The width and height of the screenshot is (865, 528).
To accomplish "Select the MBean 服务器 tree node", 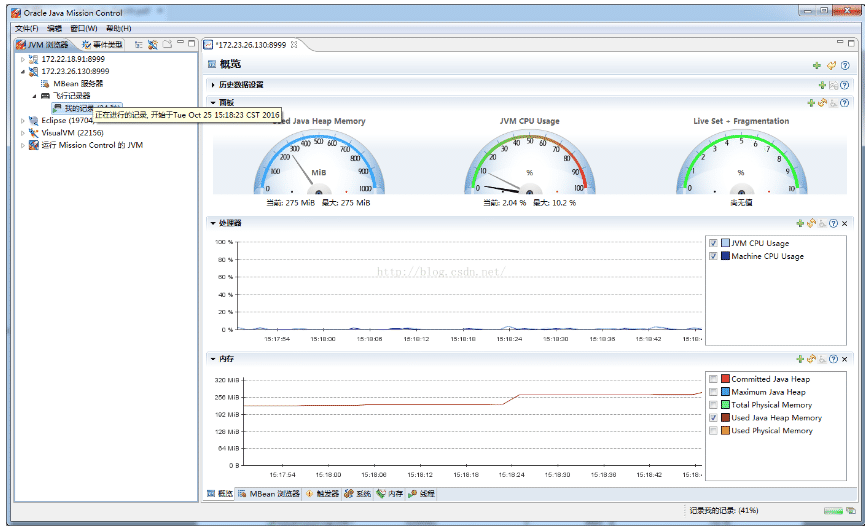I will coord(78,84).
